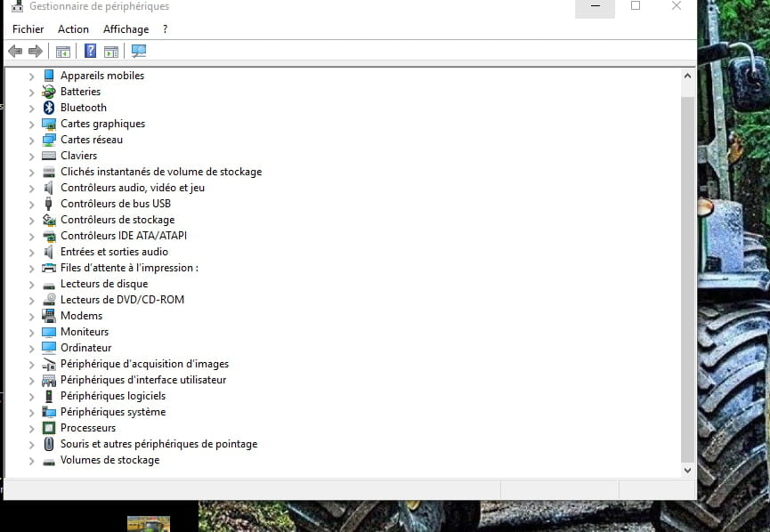Expand the Contrôleurs de bus USB chevron
770x532 pixels.
[x=31, y=204]
